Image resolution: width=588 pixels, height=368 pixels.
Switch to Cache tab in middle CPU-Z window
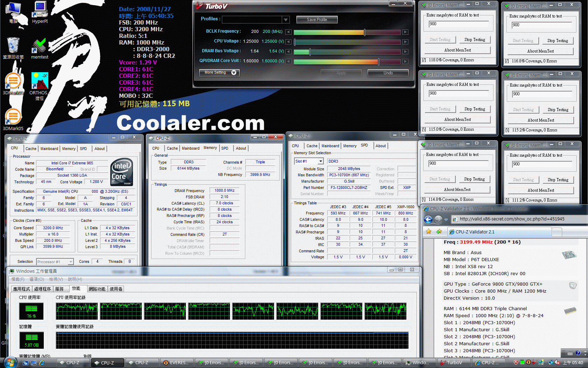point(172,148)
